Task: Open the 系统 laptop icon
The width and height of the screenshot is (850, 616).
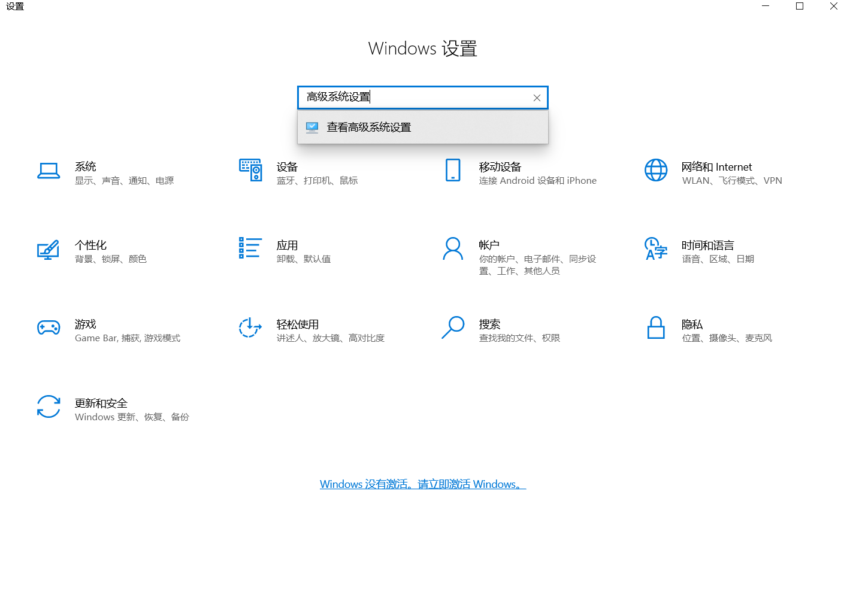Action: click(x=49, y=171)
